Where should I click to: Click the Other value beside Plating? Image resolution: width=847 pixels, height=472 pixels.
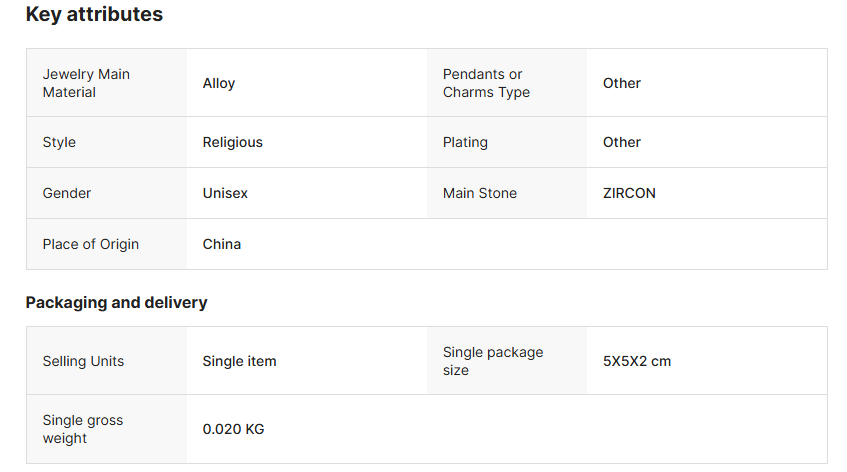click(622, 142)
